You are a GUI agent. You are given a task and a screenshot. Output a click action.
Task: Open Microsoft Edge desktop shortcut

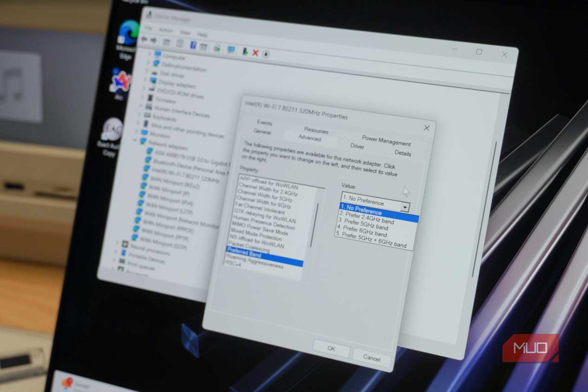127,39
